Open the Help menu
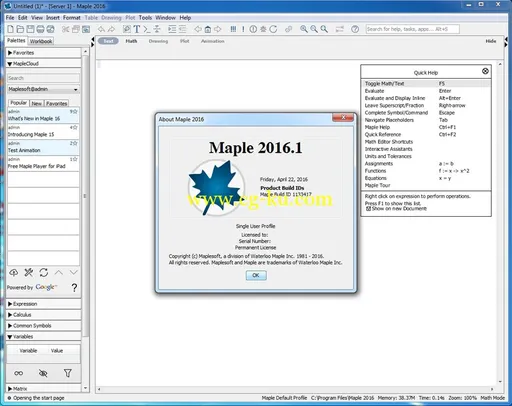 (x=185, y=18)
